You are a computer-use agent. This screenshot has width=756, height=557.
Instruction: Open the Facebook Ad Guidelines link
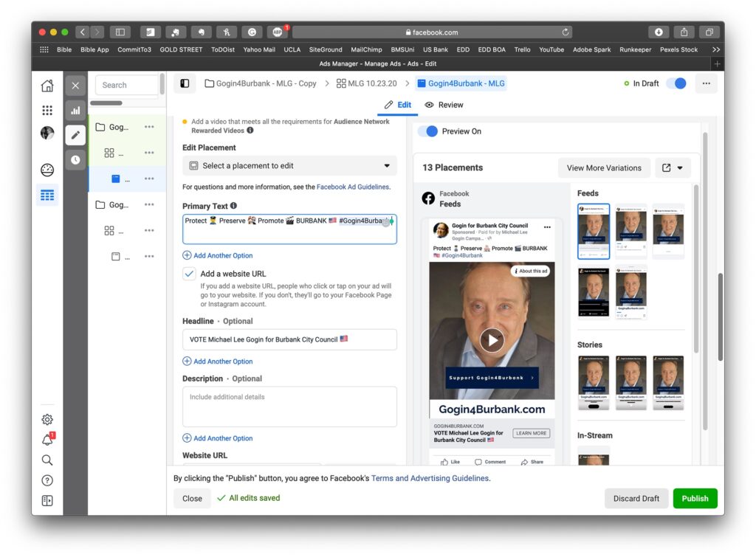coord(352,187)
